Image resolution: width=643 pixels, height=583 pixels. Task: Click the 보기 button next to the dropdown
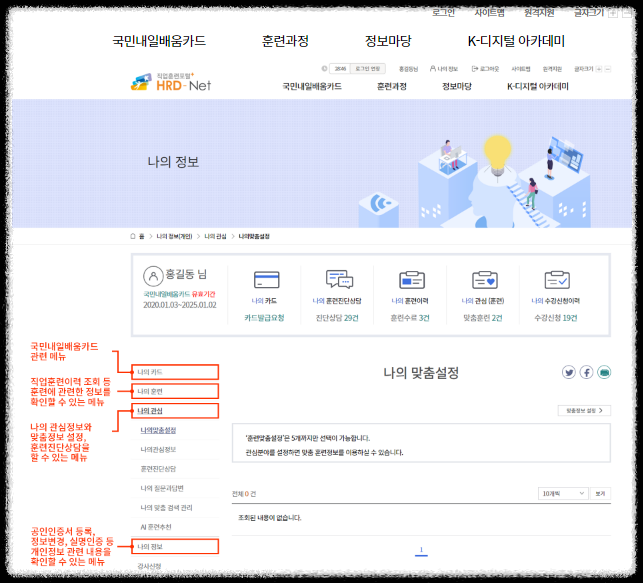point(600,493)
